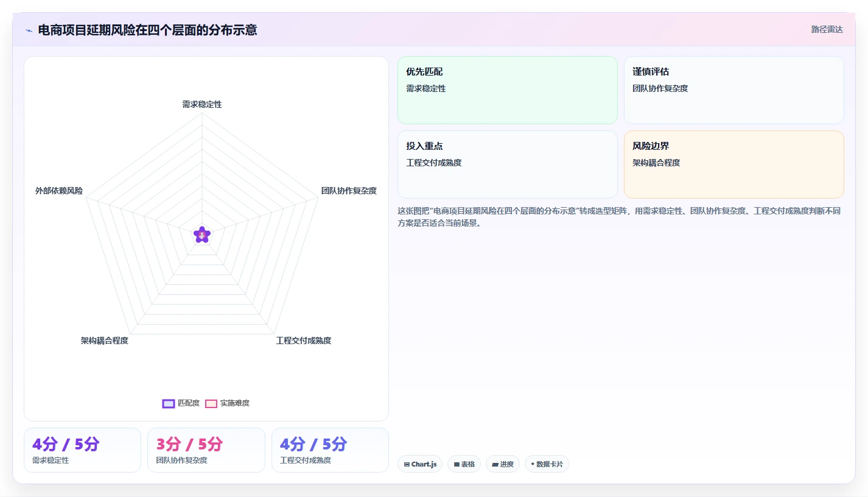
Task: Click 架构耦合程度 text inside the 风险边界 card
Action: tap(656, 163)
